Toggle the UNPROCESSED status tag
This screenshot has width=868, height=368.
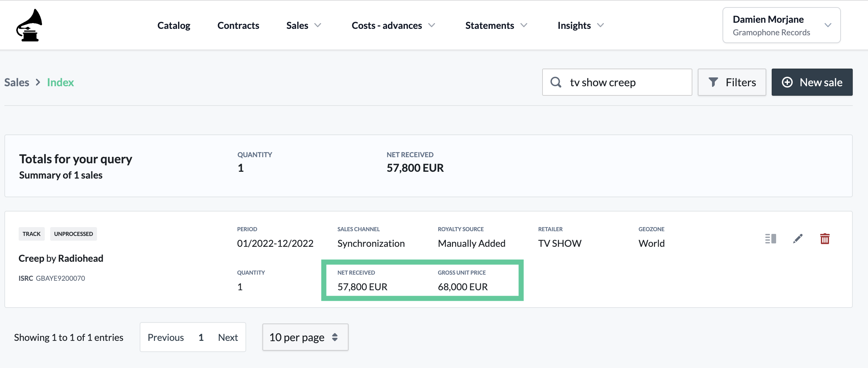click(x=74, y=233)
